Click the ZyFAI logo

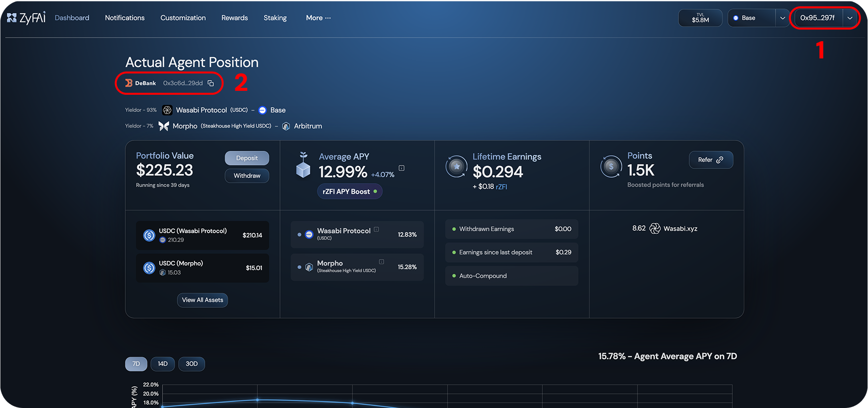click(x=26, y=18)
